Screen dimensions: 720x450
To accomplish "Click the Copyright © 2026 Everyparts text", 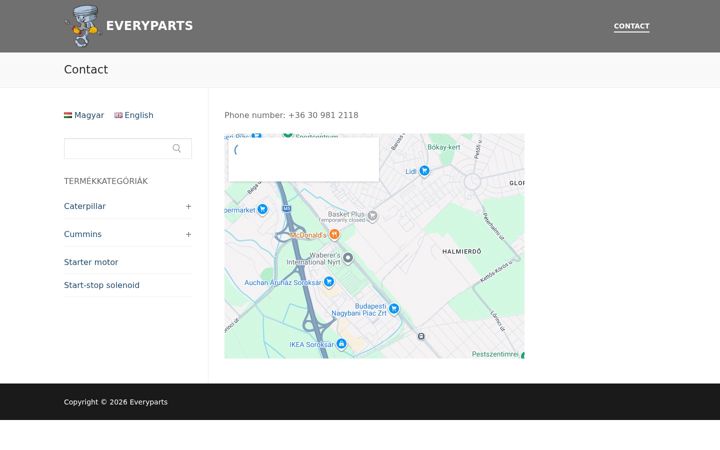I will point(116,402).
